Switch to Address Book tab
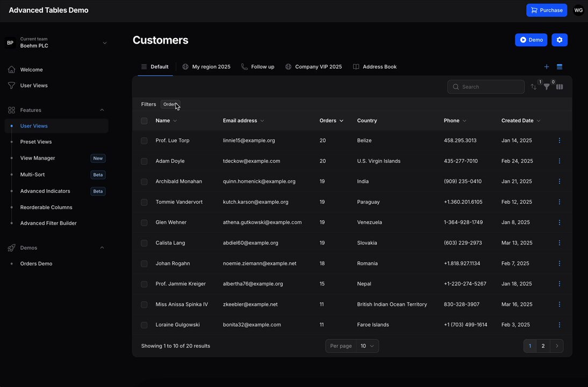Screen dimensions: 588x387 [375, 67]
